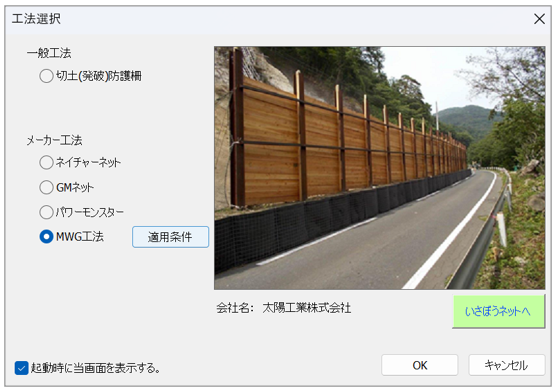
Task: Click the 会社名 太陽工業株式会社 text
Action: 284,308
